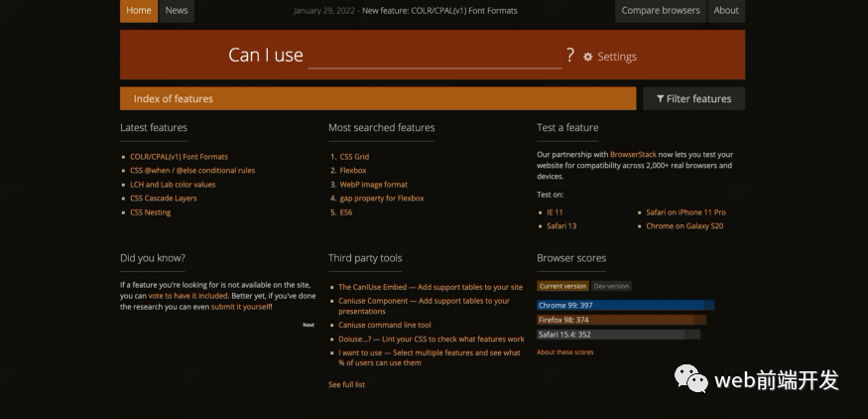Image resolution: width=868 pixels, height=419 pixels.
Task: Open the Filter features button
Action: pyautogui.click(x=693, y=98)
